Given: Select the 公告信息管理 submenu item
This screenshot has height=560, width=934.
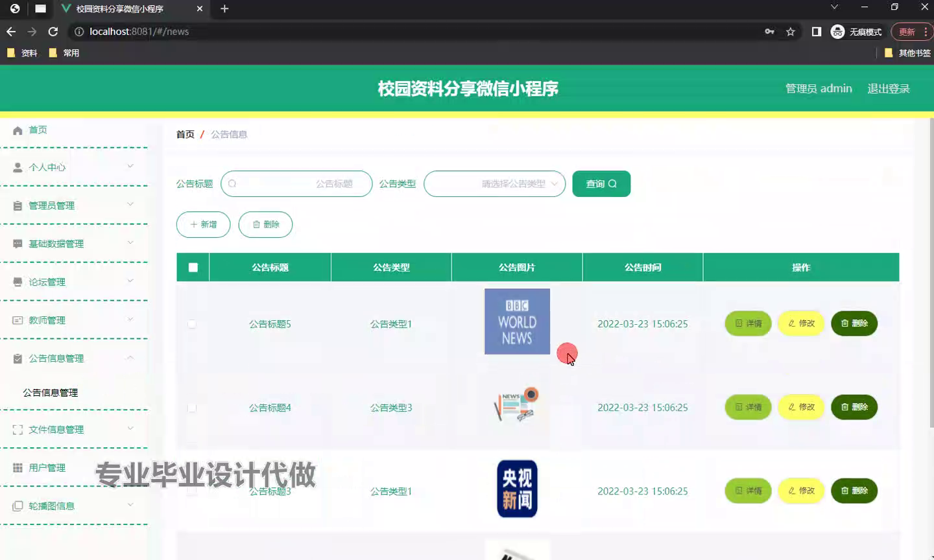Looking at the screenshot, I should tap(51, 393).
